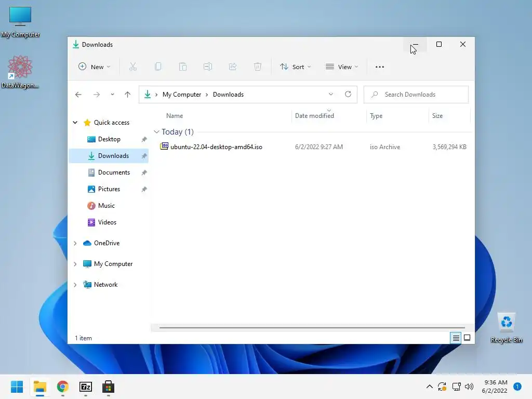Switch to details view layout icon

(456, 338)
